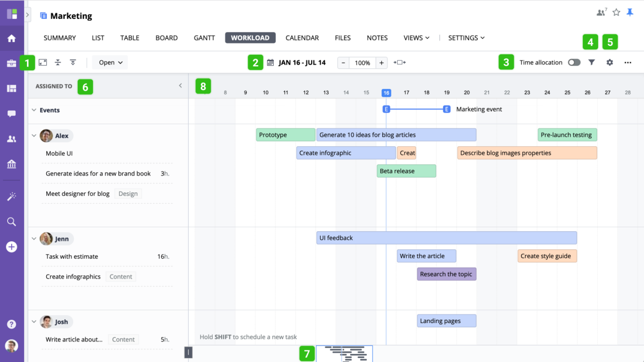
Task: Select the Landing pages task bar for Josh
Action: [446, 320]
